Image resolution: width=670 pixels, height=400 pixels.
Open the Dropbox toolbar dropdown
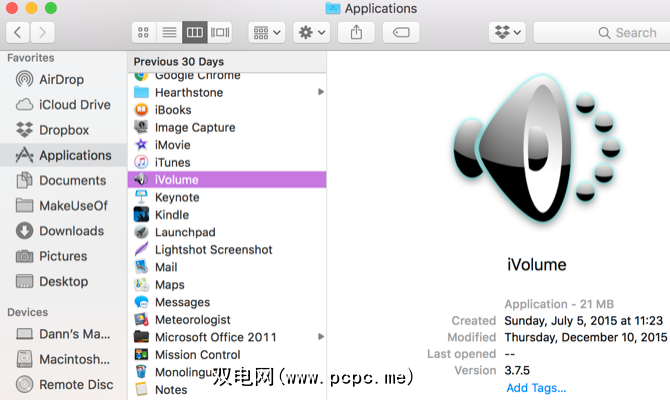click(x=507, y=33)
